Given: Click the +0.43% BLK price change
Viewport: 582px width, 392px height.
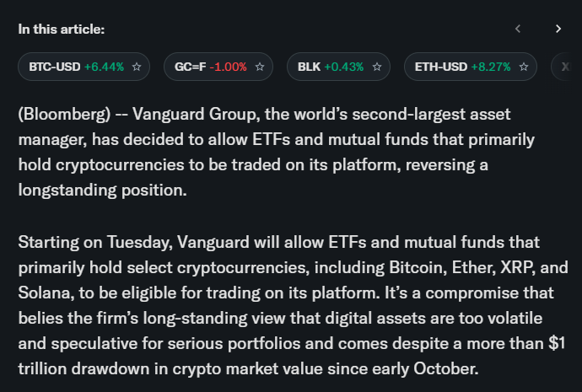Looking at the screenshot, I should (x=343, y=67).
